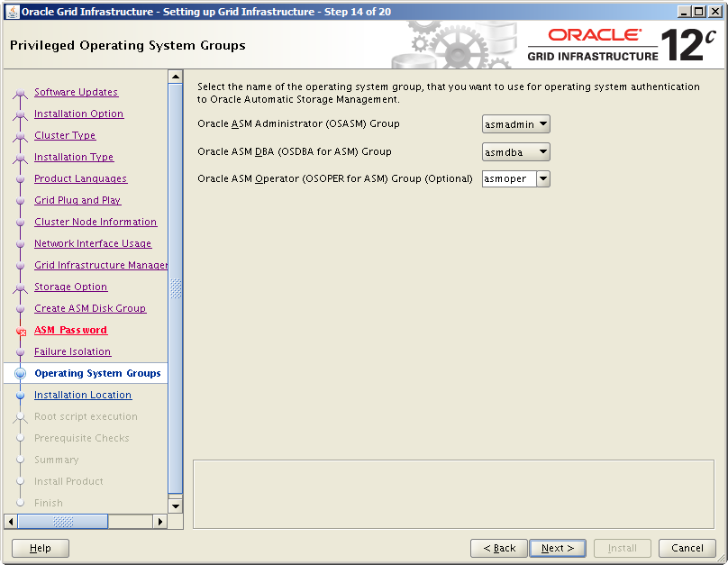Close the Oracle installer window

pyautogui.click(x=715, y=12)
